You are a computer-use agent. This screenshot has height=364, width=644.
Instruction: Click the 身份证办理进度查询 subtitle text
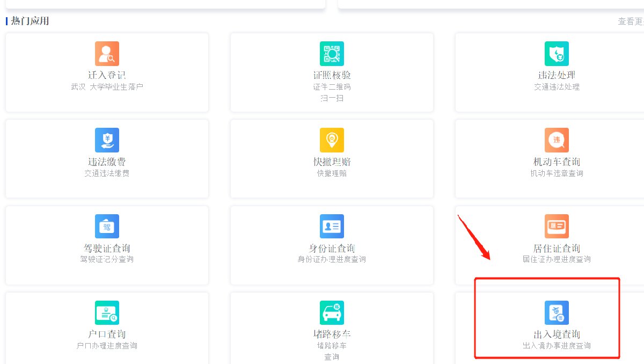coord(332,259)
